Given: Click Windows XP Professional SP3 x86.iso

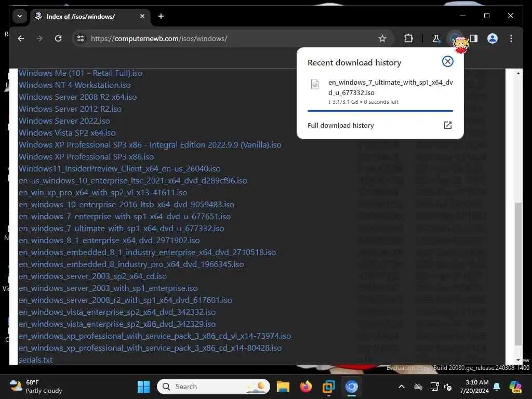Looking at the screenshot, I should (x=86, y=157).
